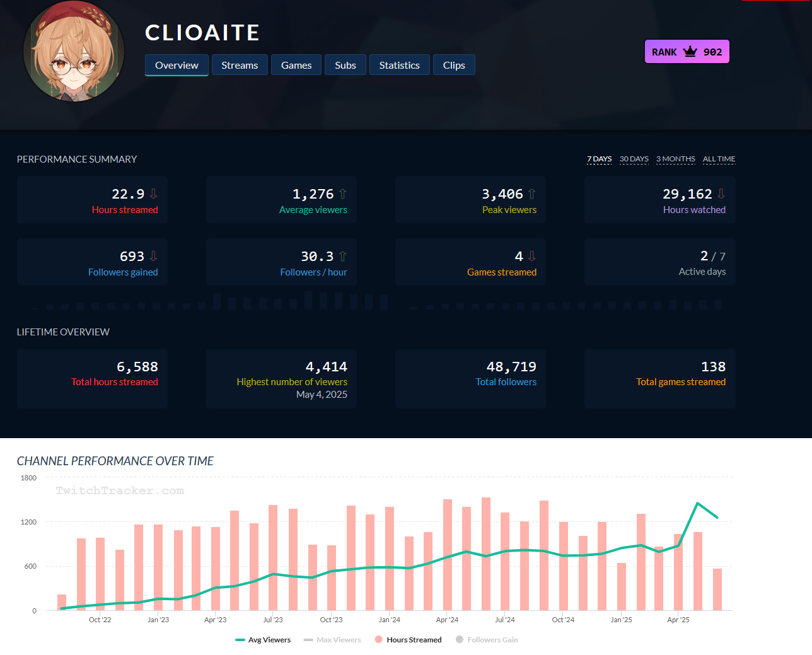
Task: Click the Peak viewers label
Action: coord(509,210)
